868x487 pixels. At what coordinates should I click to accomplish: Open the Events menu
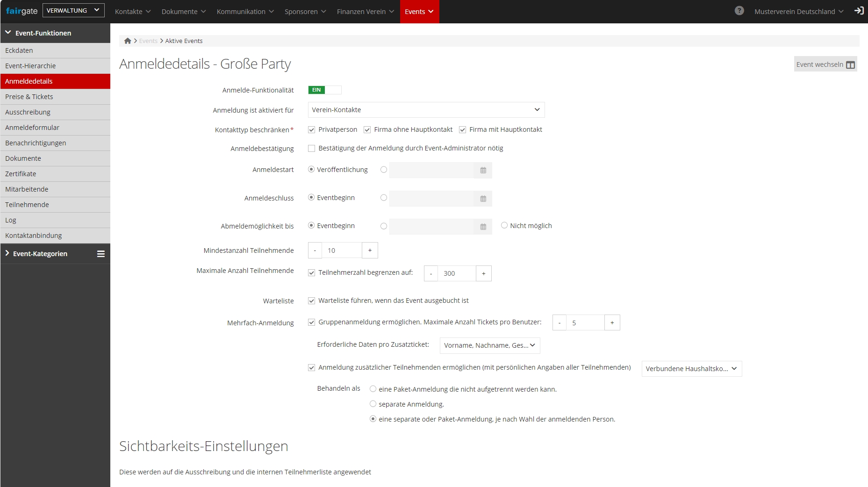419,11
